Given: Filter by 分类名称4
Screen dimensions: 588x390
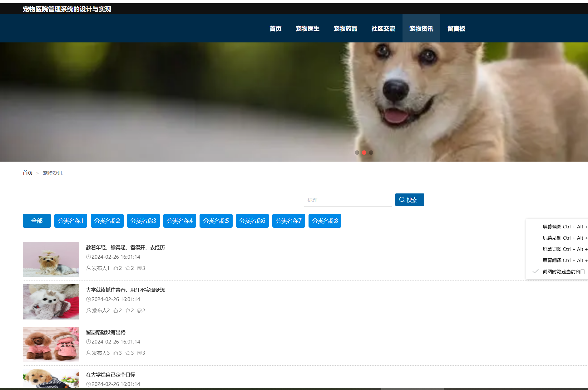Looking at the screenshot, I should (180, 221).
